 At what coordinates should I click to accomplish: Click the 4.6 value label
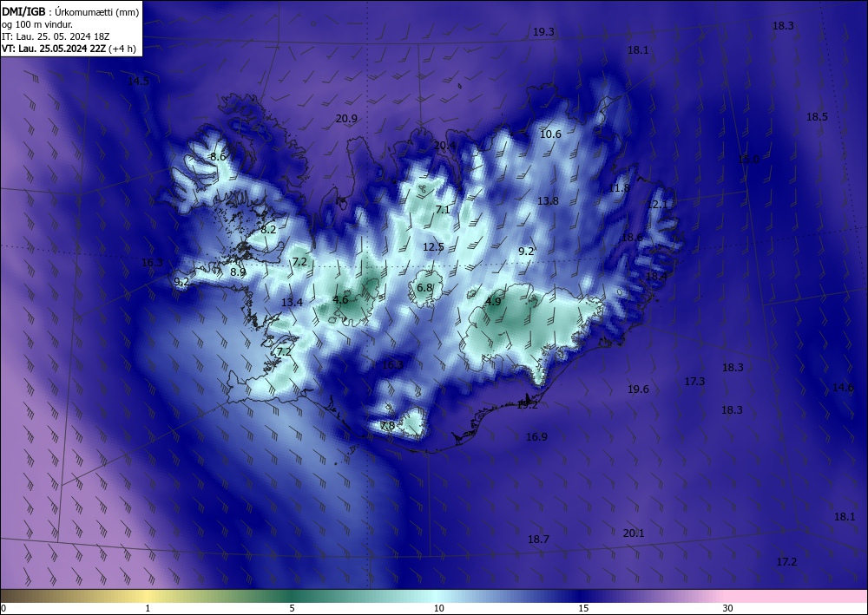click(340, 300)
